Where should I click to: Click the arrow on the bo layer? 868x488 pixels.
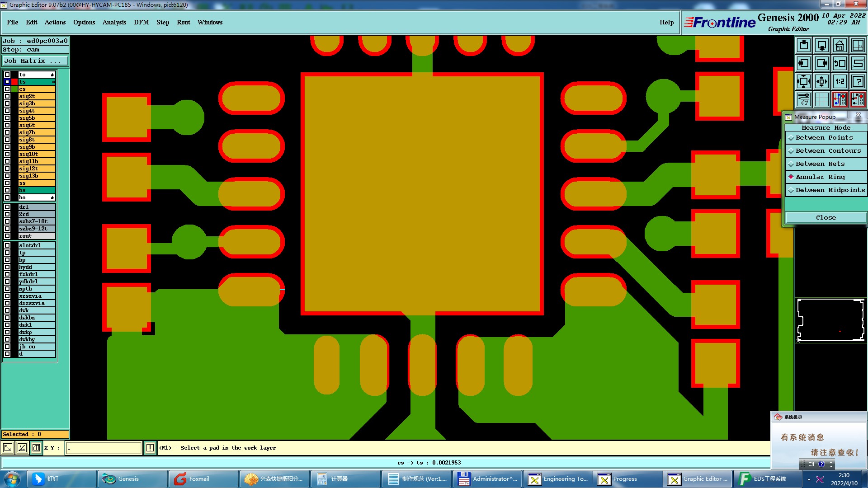[x=53, y=197]
